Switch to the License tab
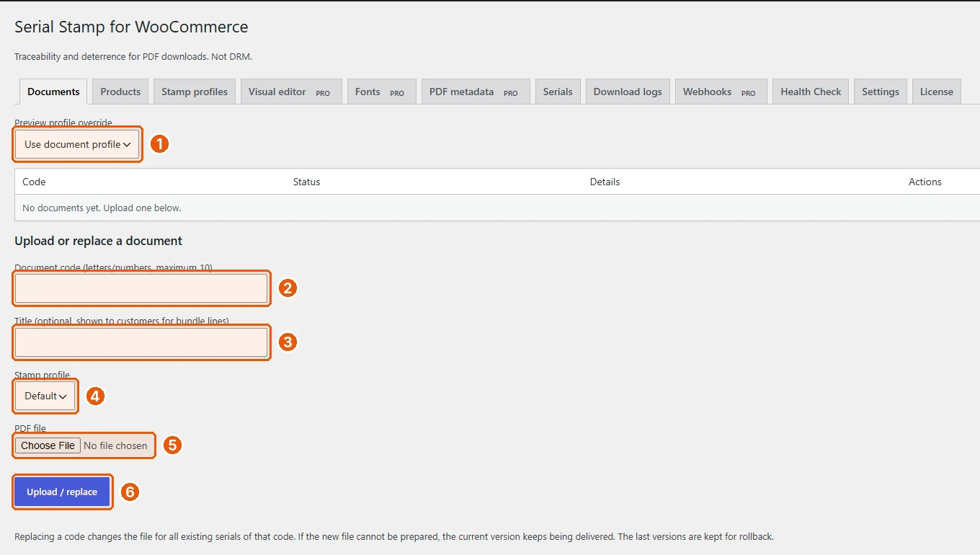 click(937, 92)
